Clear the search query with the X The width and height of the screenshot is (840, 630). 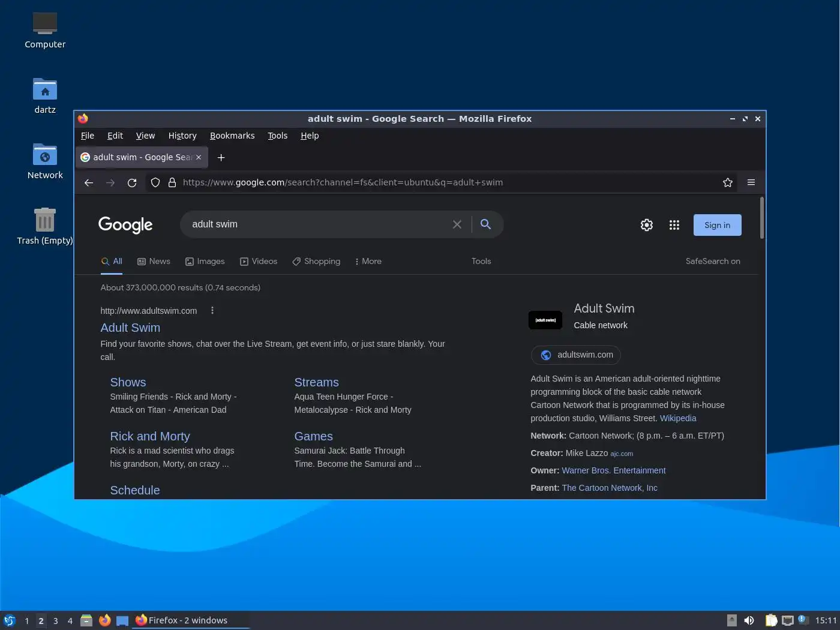(x=457, y=224)
